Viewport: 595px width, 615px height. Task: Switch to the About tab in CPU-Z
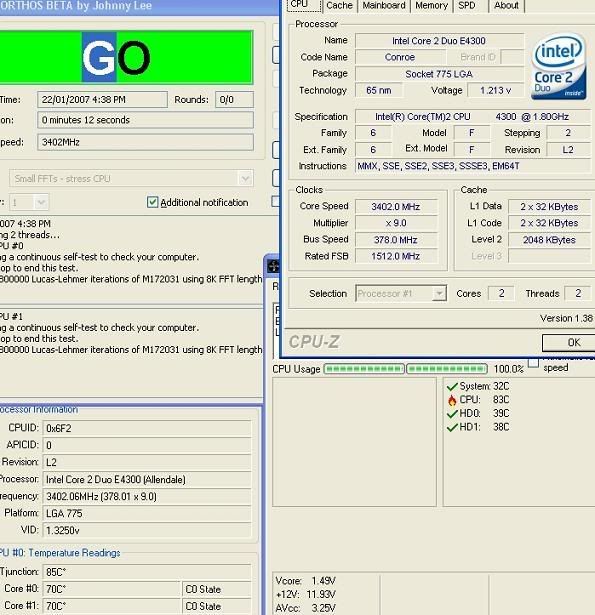506,5
